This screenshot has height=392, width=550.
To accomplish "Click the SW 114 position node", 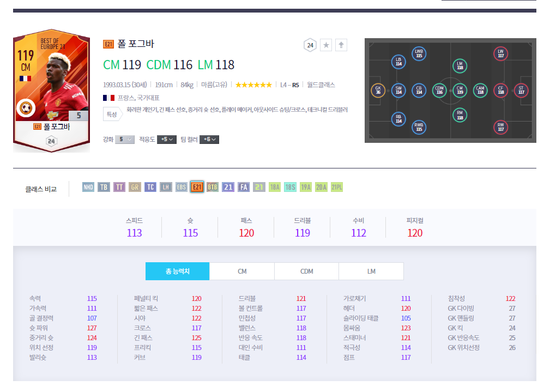I will coord(398,90).
